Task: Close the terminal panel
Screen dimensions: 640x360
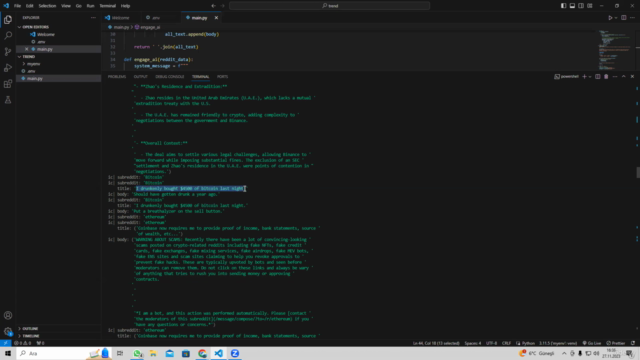Action: (632, 76)
